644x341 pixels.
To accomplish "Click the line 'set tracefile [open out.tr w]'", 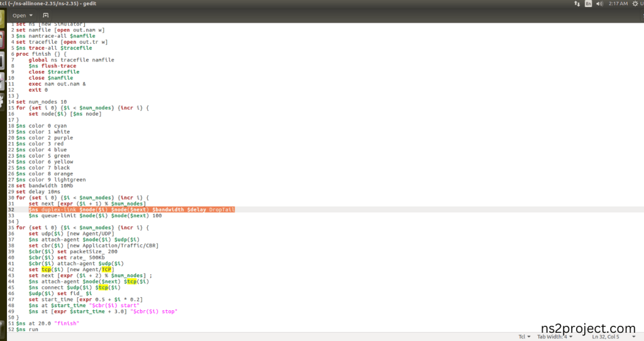I will click(62, 42).
